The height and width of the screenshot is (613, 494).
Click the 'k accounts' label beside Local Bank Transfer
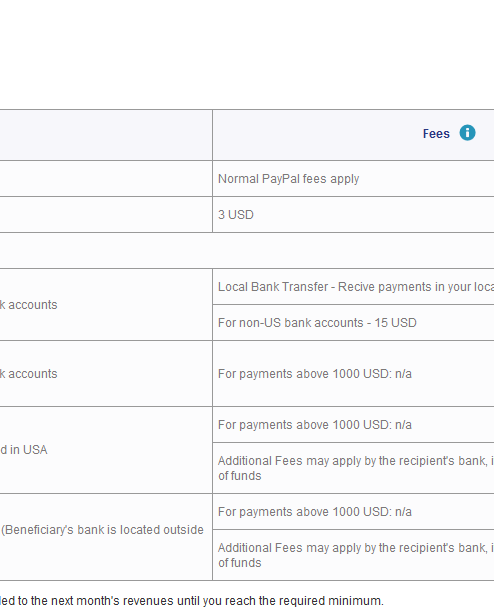click(29, 305)
